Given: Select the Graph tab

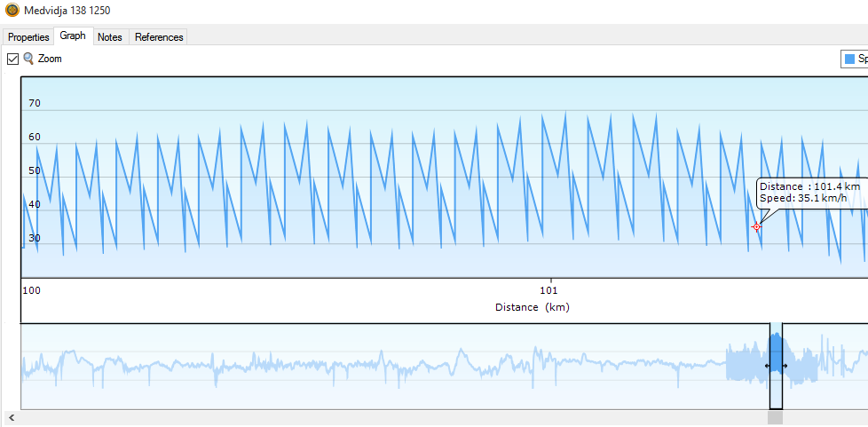Looking at the screenshot, I should tap(73, 36).
